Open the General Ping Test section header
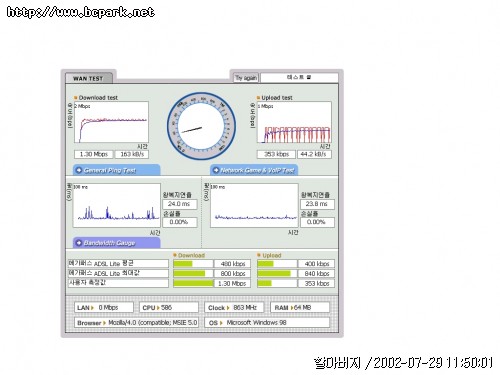This screenshot has width=500, height=375. (x=116, y=170)
